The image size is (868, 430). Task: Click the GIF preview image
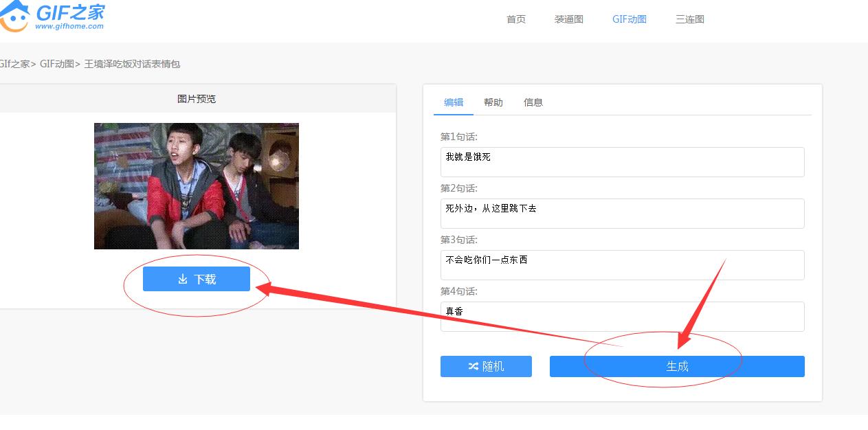(196, 186)
